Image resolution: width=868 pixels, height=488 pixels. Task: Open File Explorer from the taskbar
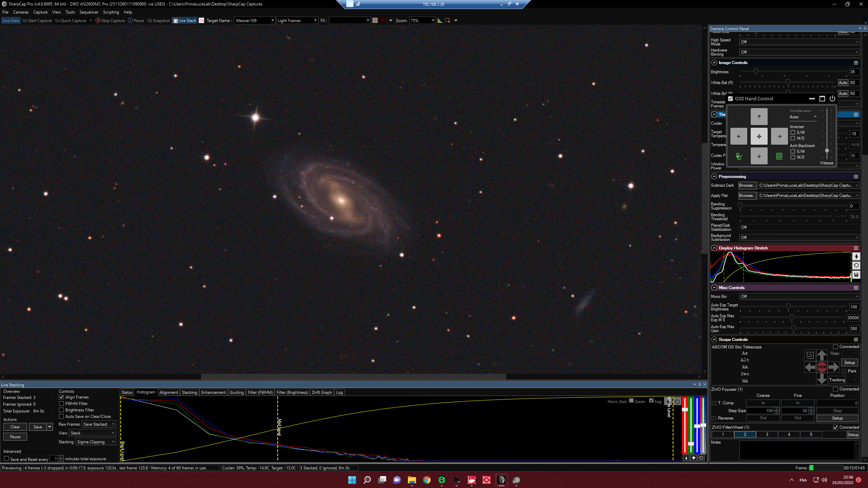pos(412,480)
